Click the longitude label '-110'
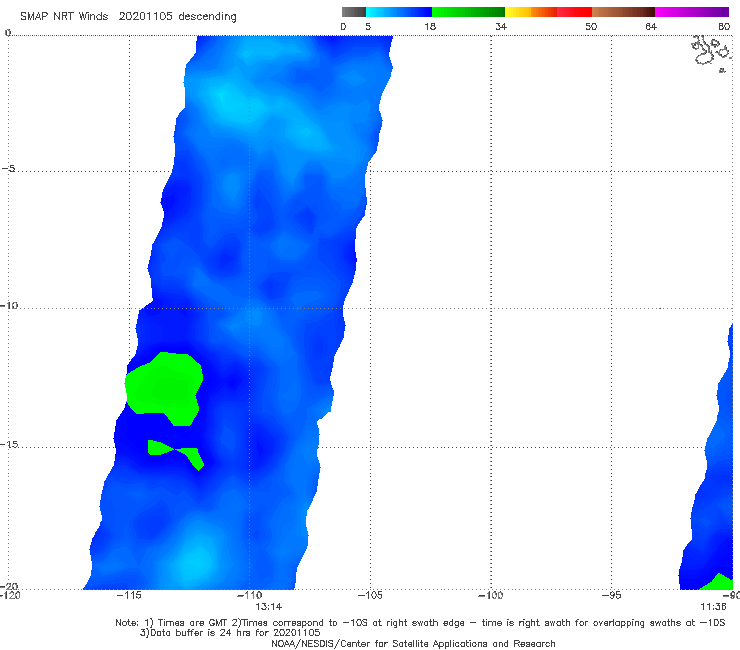This screenshot has height=650, width=740. tap(249, 595)
